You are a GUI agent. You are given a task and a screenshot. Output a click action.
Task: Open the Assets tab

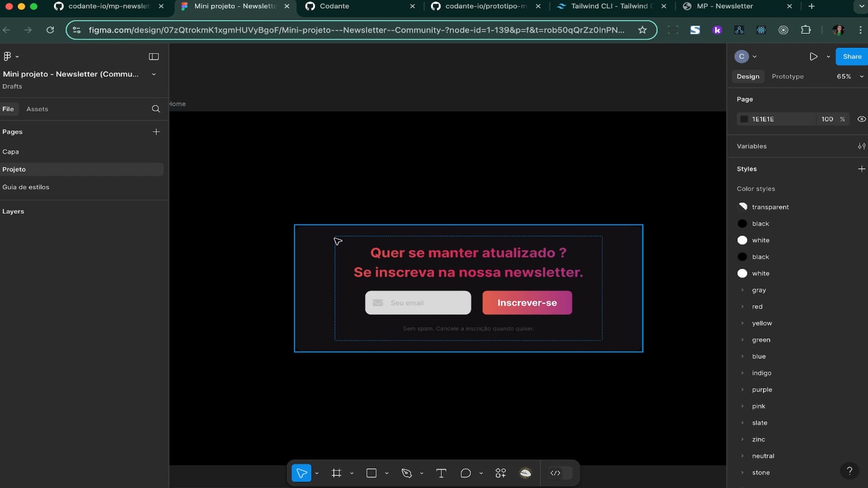[37, 109]
